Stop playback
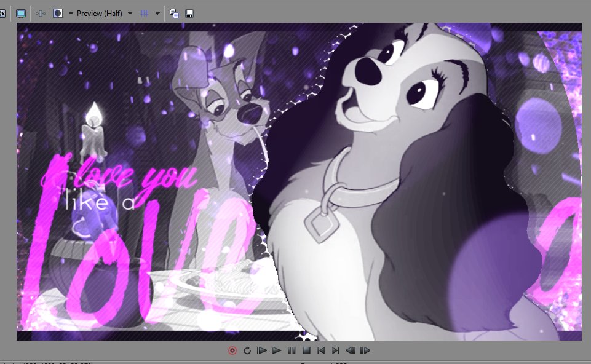 (x=306, y=350)
